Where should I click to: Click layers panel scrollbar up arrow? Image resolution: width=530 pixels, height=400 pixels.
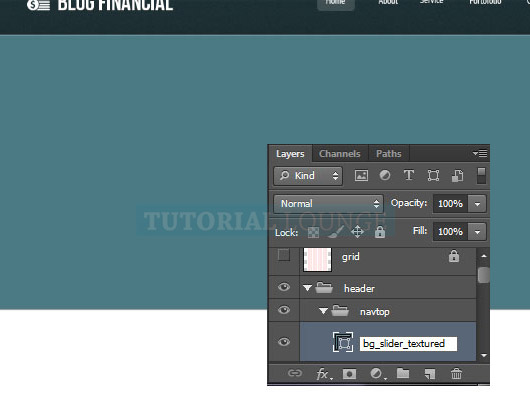point(484,256)
